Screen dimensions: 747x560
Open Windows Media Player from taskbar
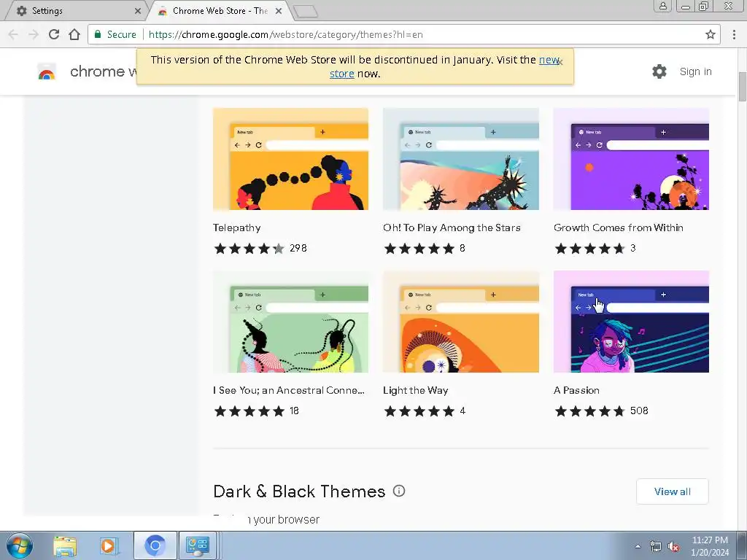tap(108, 545)
